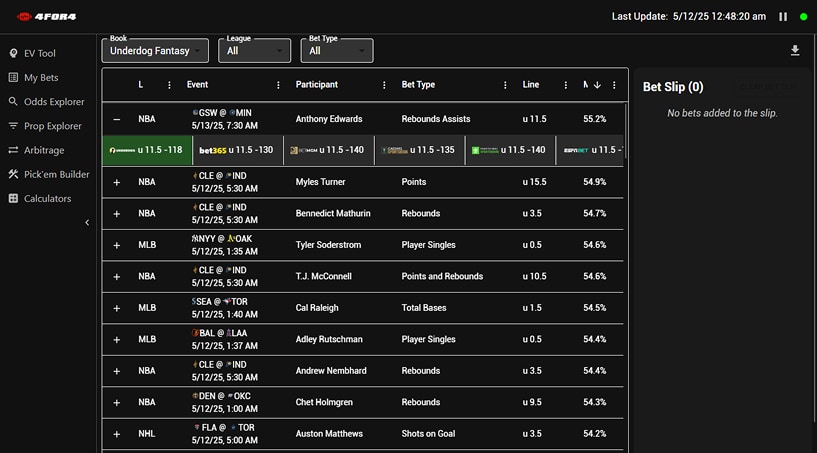
Task: Sort by Participant column header
Action: [317, 84]
